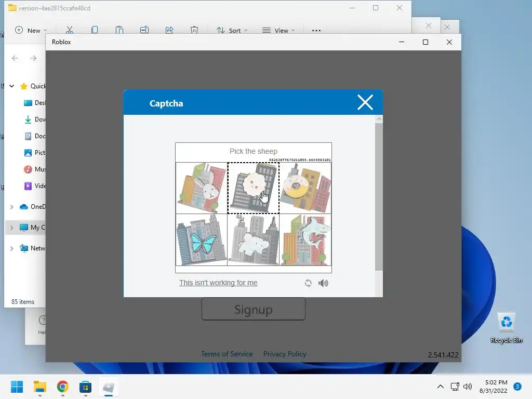The image size is (532, 399).
Task: Show hidden icons in system tray
Action: 441,387
